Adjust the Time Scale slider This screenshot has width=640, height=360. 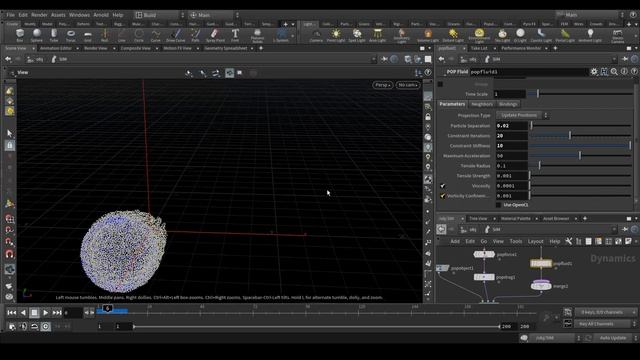tap(580, 94)
